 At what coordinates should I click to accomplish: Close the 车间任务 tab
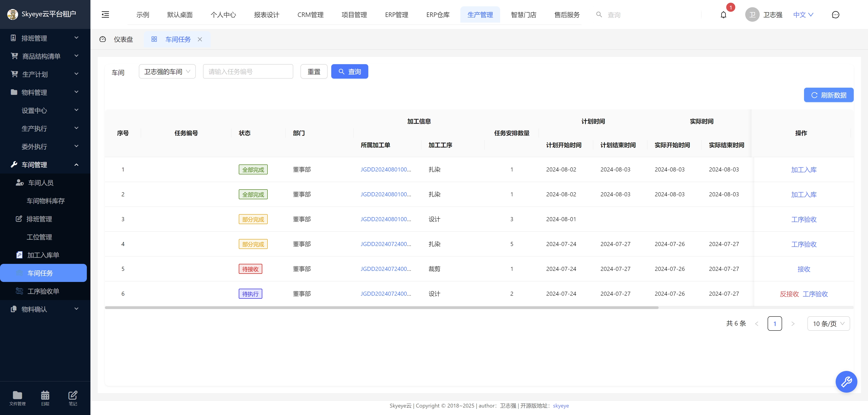(200, 39)
